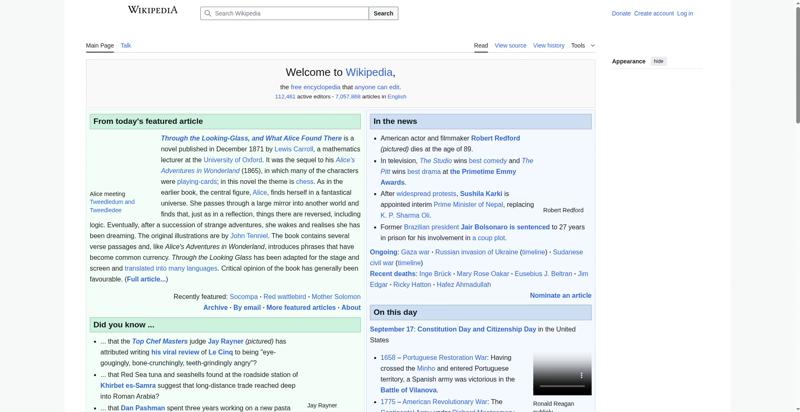Open the chess link
This screenshot has height=412, width=800.
304,182
